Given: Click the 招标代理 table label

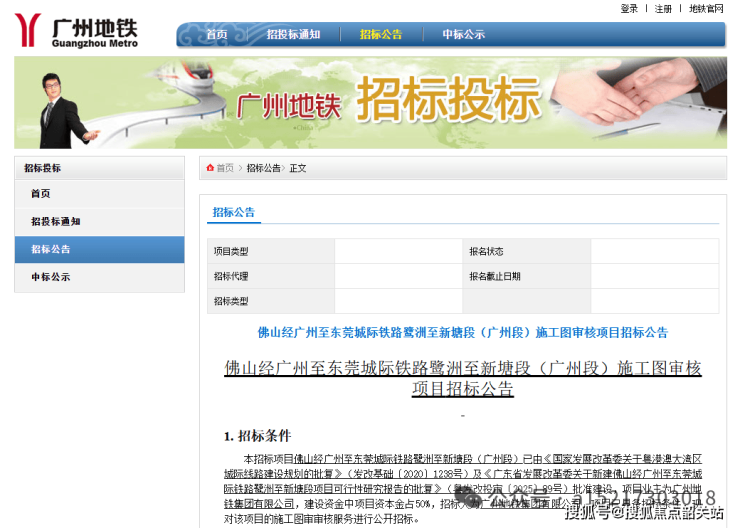Looking at the screenshot, I should coord(231,277).
